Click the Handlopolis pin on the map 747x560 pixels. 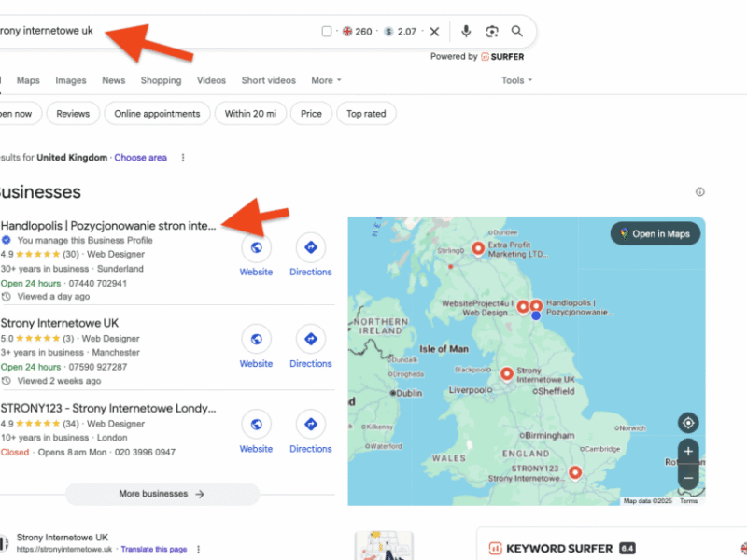(537, 305)
